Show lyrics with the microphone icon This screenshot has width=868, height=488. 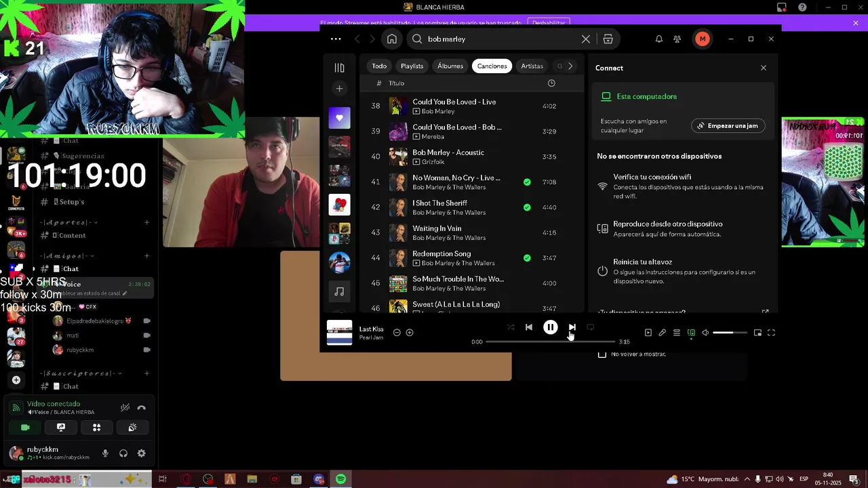662,333
